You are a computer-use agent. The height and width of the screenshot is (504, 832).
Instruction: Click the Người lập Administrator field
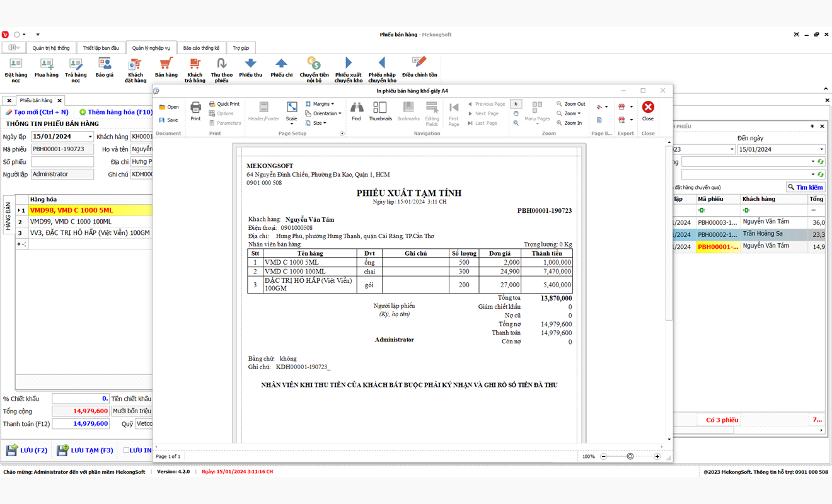[62, 175]
